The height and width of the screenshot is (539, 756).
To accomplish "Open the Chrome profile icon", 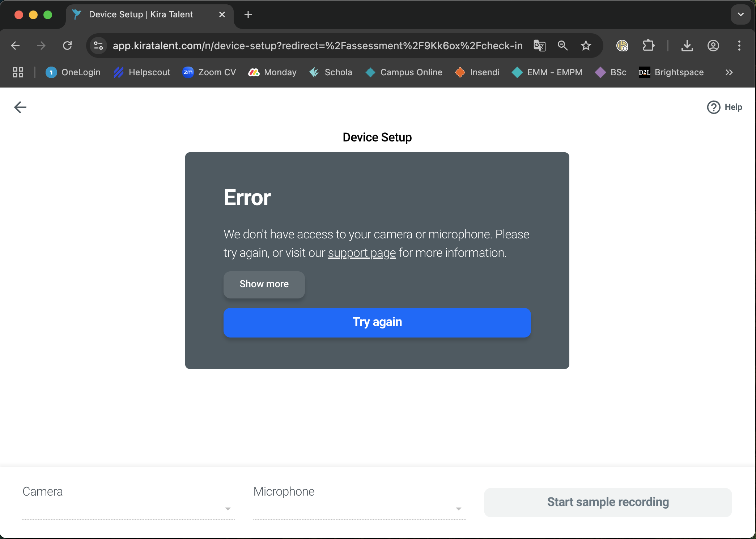I will coord(713,46).
